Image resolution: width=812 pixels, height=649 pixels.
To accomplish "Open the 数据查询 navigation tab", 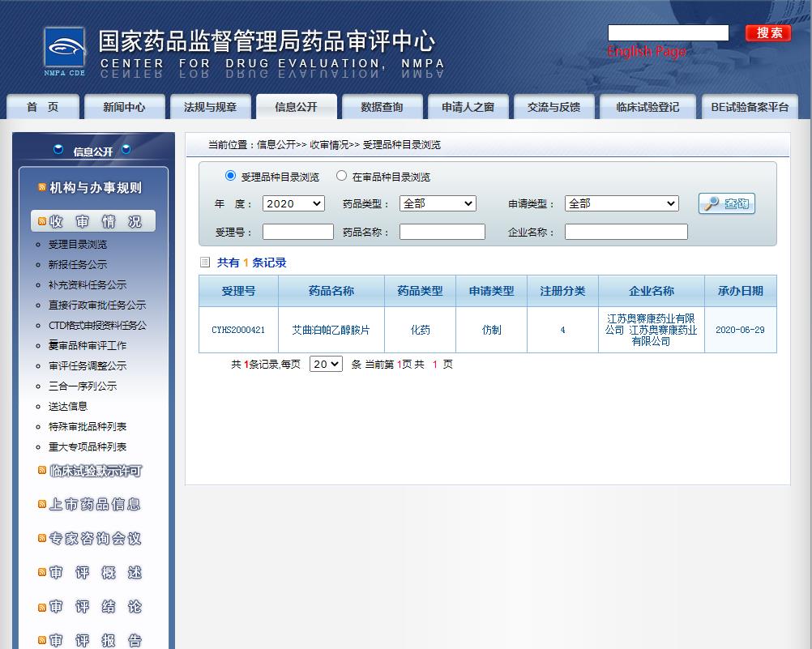I will click(x=382, y=107).
